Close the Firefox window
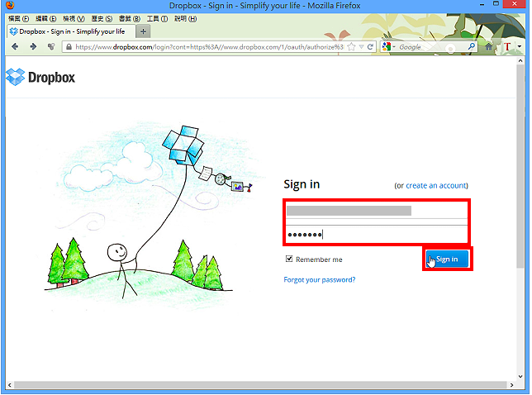This screenshot has height=395, width=532. [515, 4]
